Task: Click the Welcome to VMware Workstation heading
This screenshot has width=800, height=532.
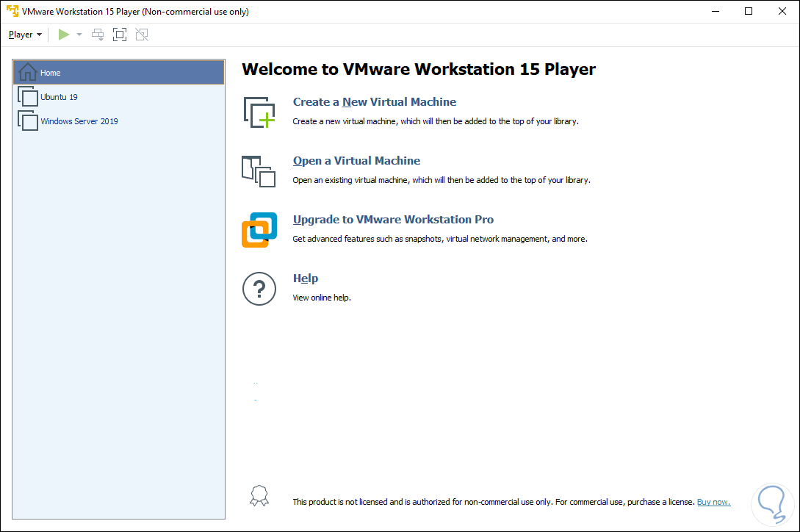Action: 419,69
